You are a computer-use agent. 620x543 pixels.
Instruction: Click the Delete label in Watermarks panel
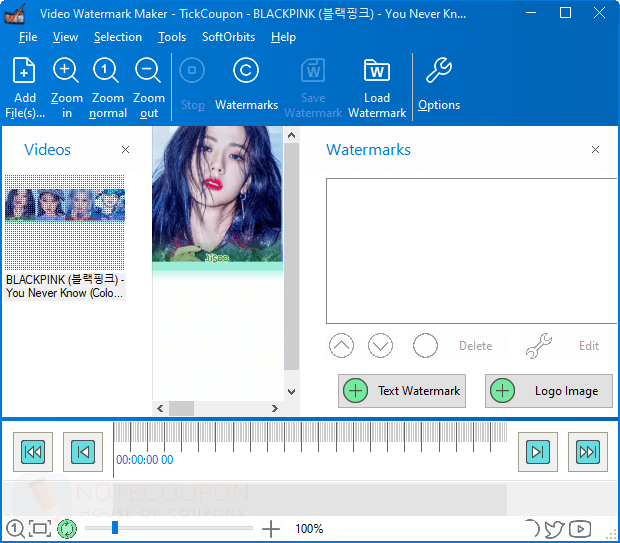[x=476, y=346]
